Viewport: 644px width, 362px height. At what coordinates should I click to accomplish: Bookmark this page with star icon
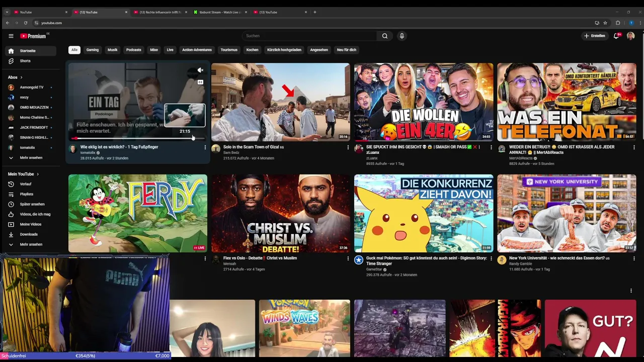605,23
